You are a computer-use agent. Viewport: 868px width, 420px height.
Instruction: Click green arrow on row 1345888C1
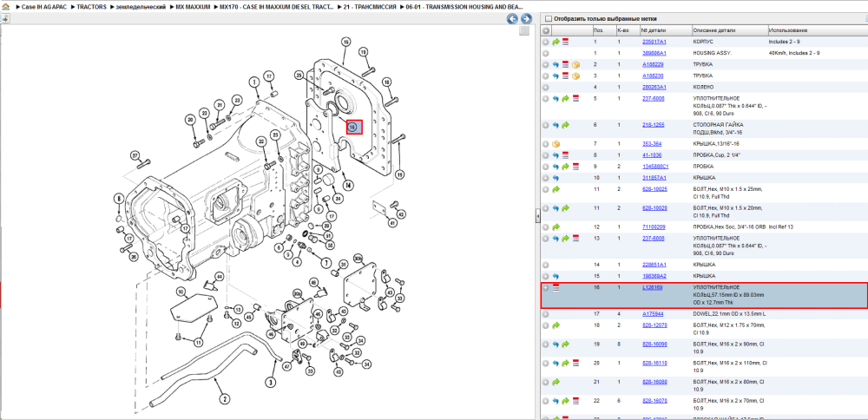coord(566,166)
